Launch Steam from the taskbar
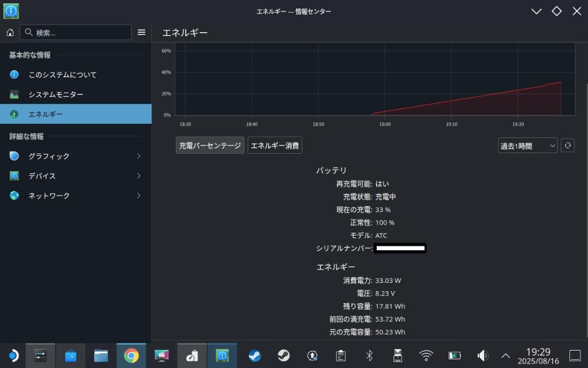 254,355
